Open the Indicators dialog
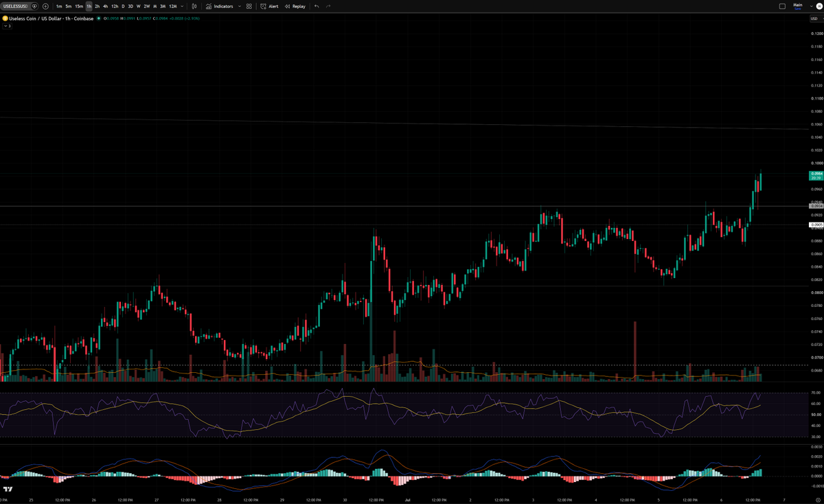 (x=219, y=6)
